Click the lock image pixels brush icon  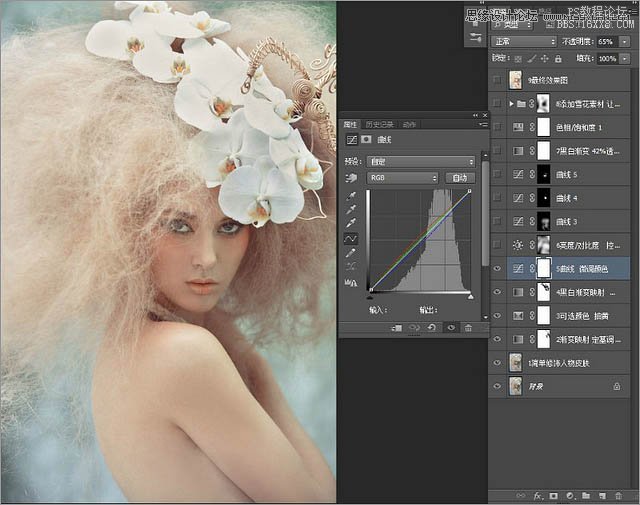click(531, 59)
